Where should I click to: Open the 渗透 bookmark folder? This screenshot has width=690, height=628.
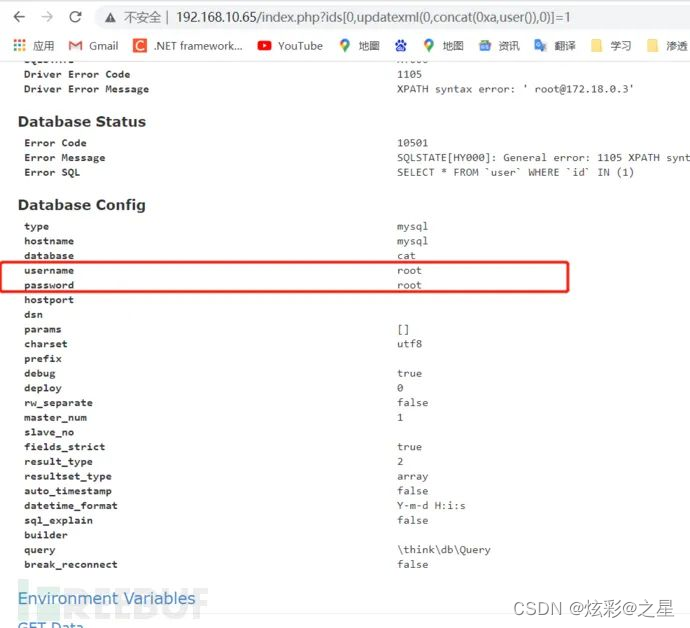click(x=667, y=45)
